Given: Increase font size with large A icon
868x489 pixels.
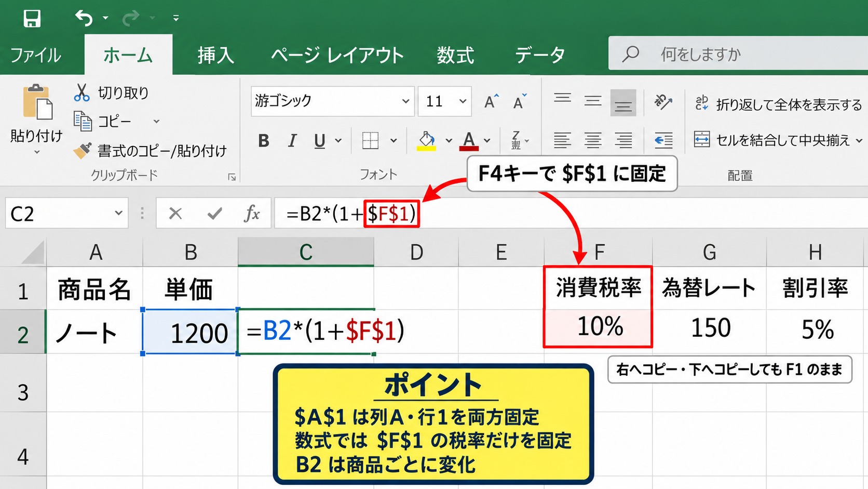Looking at the screenshot, I should click(x=491, y=101).
